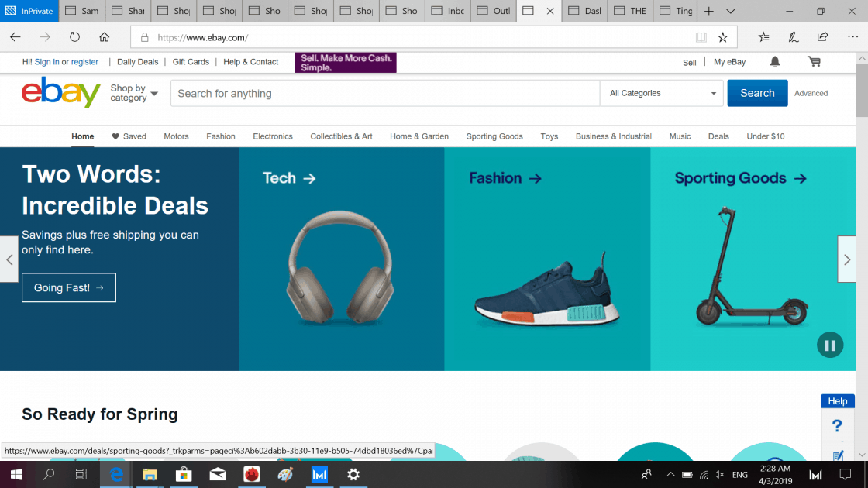This screenshot has width=868, height=488.
Task: Switch to the Dasl browser tab
Action: click(585, 11)
